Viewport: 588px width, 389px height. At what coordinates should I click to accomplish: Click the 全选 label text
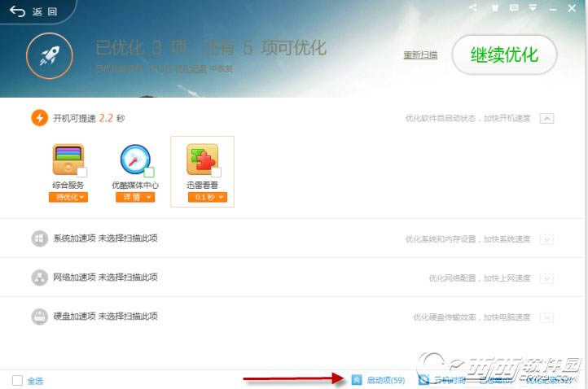coord(35,381)
